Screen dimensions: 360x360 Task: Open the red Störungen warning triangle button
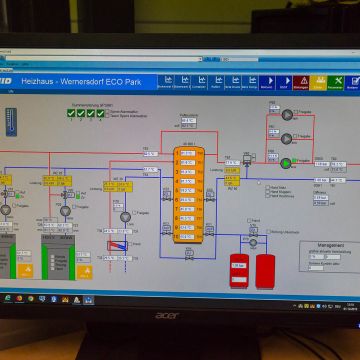coord(301,82)
